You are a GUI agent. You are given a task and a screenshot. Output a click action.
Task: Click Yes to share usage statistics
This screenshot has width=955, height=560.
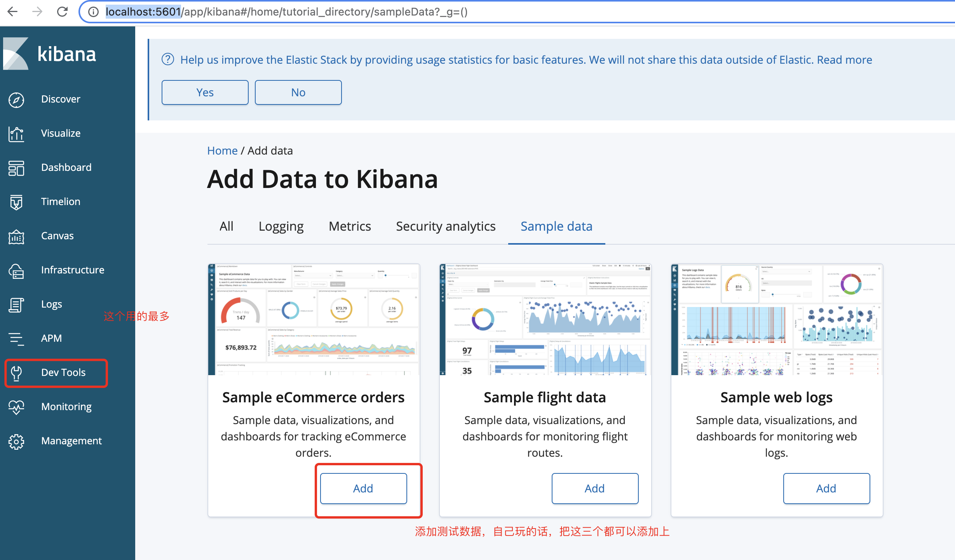(205, 92)
